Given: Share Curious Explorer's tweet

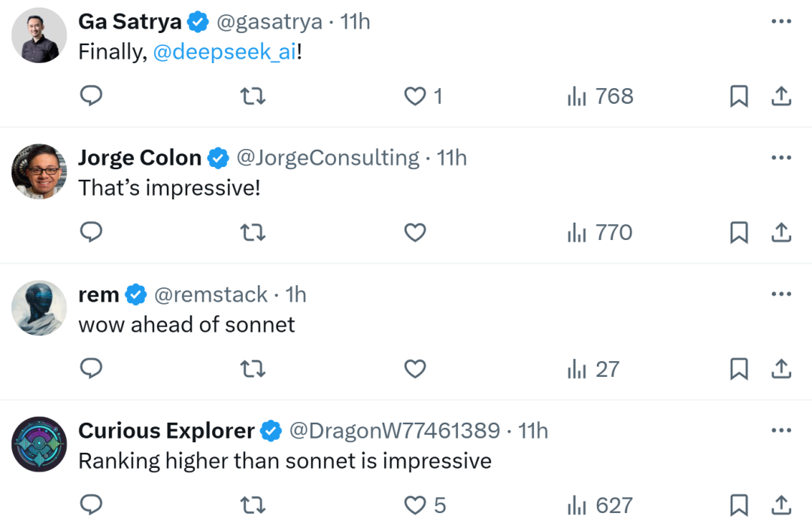Looking at the screenshot, I should tap(781, 505).
